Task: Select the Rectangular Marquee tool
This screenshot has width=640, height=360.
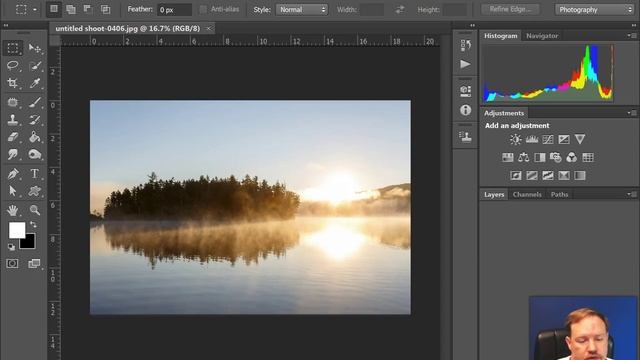Action: click(13, 48)
